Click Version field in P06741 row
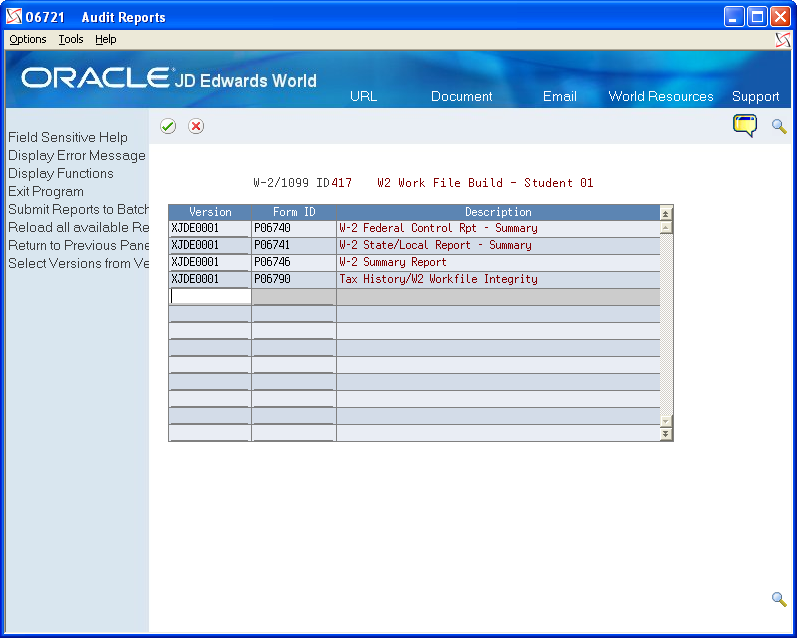 [210, 245]
